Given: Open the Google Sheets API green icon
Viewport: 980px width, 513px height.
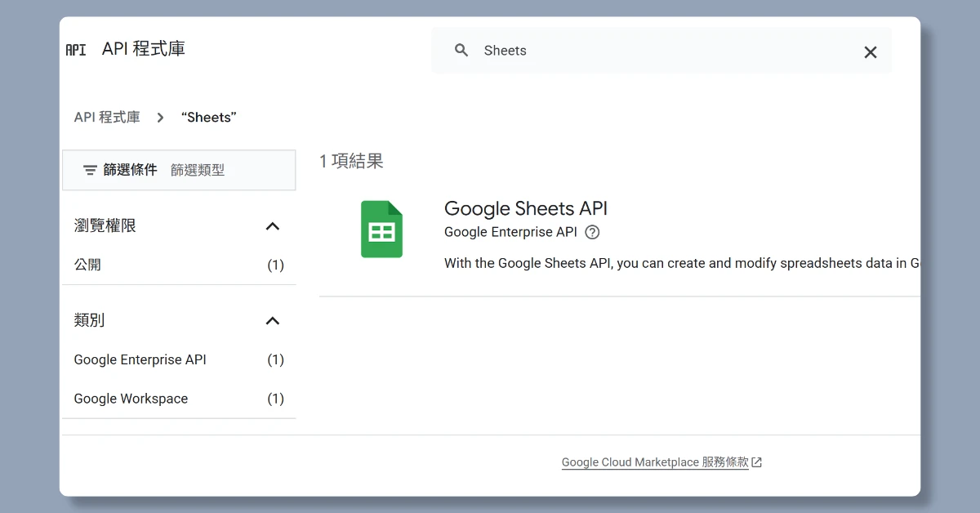Looking at the screenshot, I should pyautogui.click(x=382, y=230).
